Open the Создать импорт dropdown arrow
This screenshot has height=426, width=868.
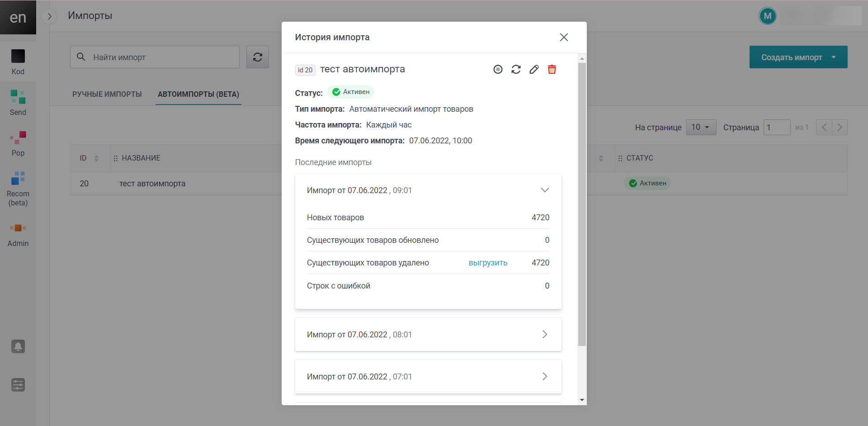click(x=834, y=57)
